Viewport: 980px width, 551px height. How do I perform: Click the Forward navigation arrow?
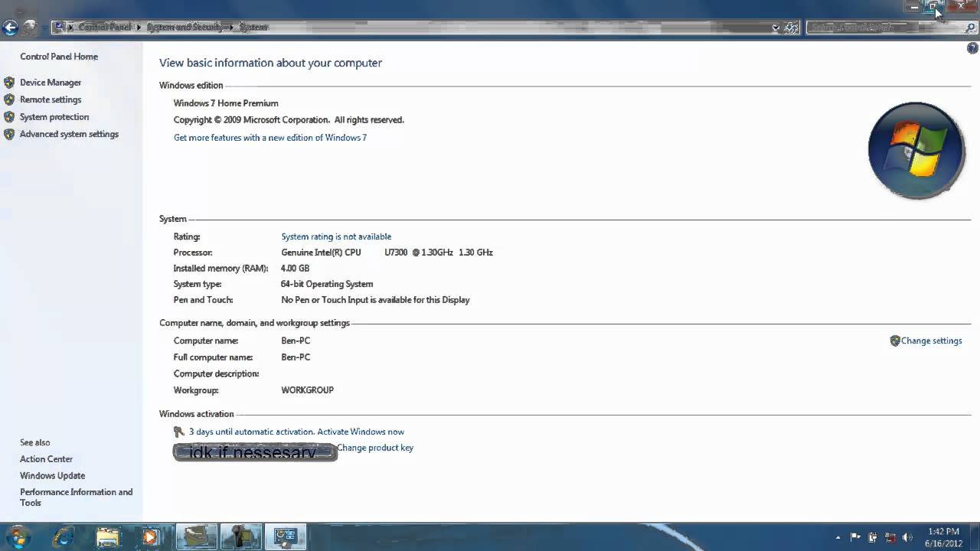(x=29, y=28)
